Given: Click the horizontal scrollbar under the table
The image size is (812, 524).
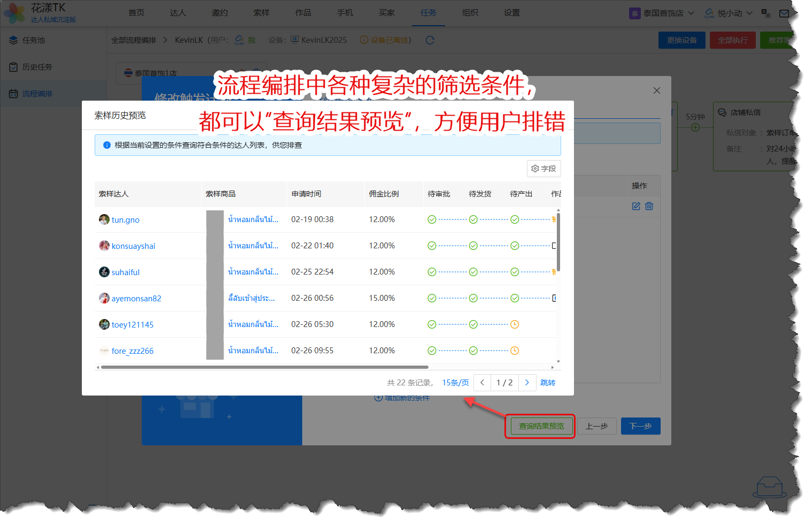Looking at the screenshot, I should 265,367.
